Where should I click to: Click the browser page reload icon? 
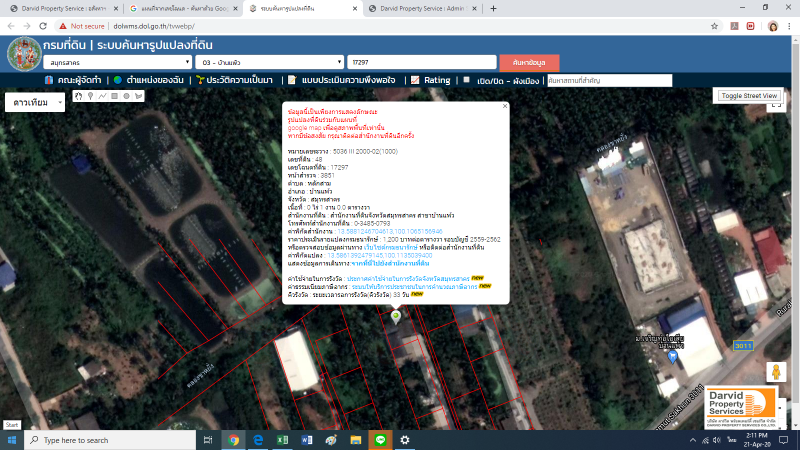tap(44, 27)
